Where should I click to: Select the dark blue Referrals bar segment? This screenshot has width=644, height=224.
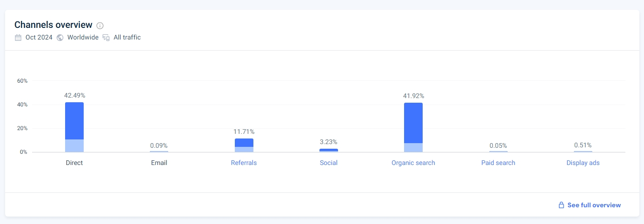[x=244, y=143]
